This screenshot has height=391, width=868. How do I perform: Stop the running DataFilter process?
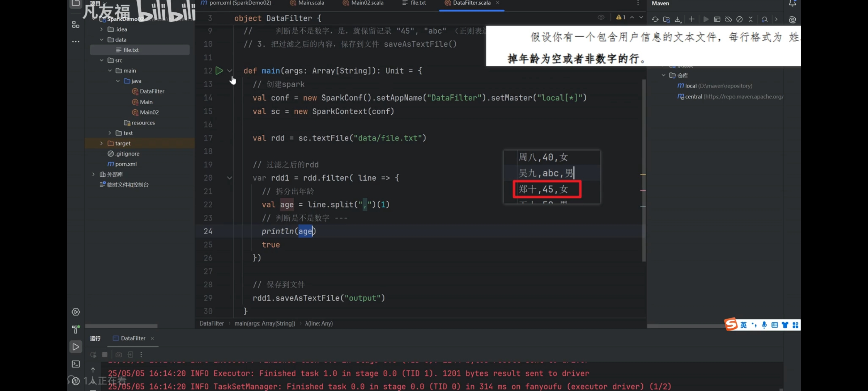coord(105,354)
